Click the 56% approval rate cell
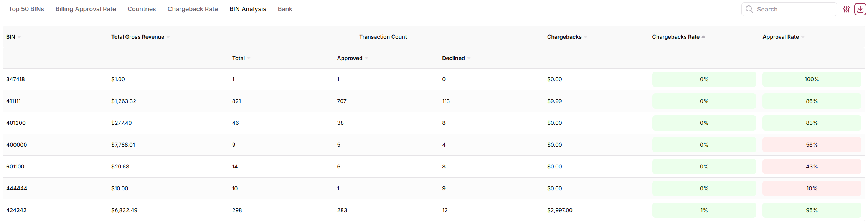The width and height of the screenshot is (868, 224). [x=812, y=145]
